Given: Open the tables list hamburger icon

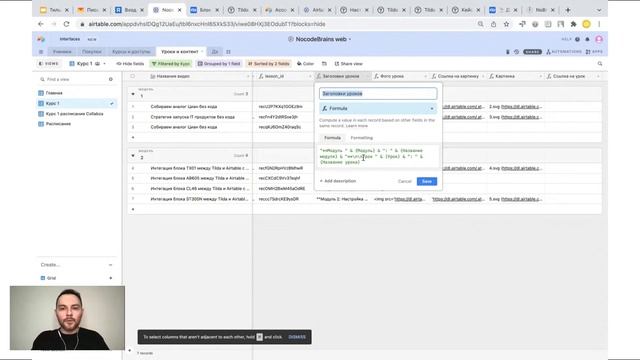Looking at the screenshot, I should (41, 52).
